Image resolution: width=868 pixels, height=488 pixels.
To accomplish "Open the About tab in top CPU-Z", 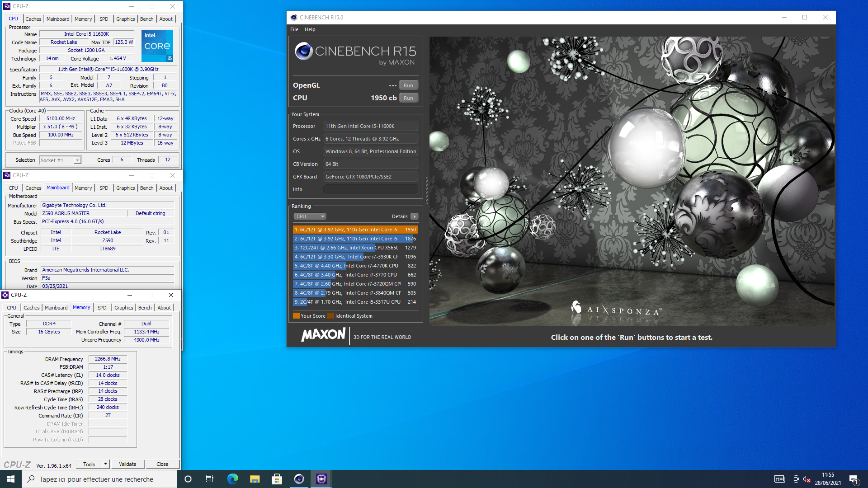I will 166,19.
